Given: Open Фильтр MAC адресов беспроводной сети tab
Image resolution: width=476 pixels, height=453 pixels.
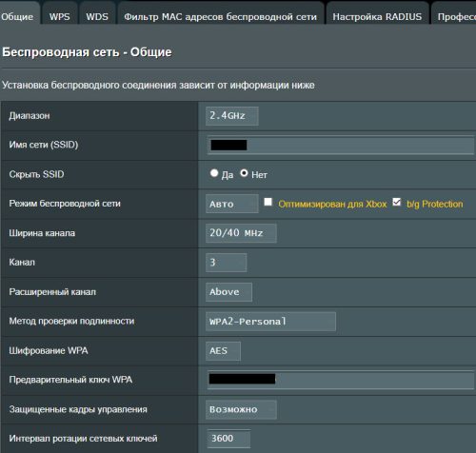Looking at the screenshot, I should 221,14.
